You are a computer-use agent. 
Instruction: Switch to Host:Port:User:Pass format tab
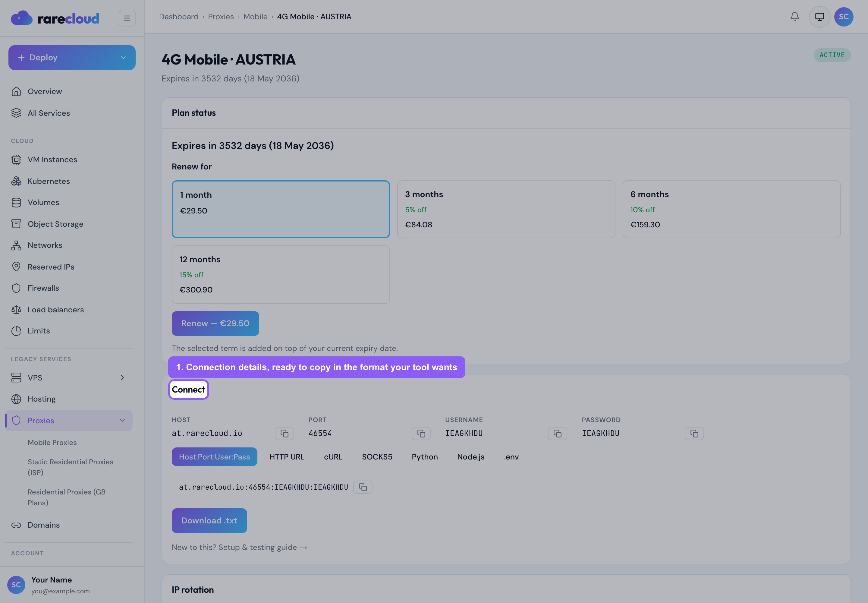pos(214,457)
